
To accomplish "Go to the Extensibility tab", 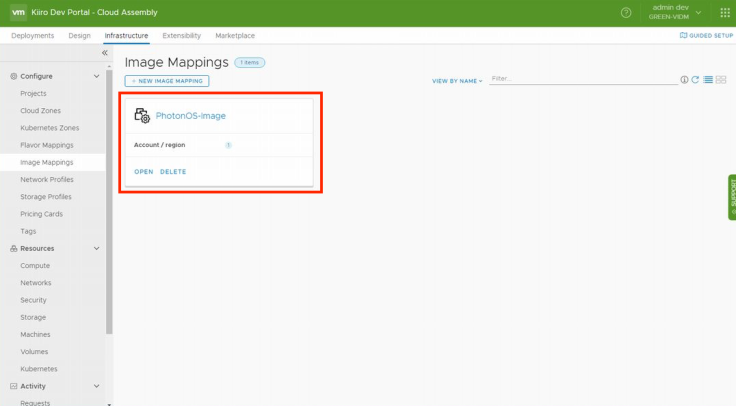I will pyautogui.click(x=182, y=36).
